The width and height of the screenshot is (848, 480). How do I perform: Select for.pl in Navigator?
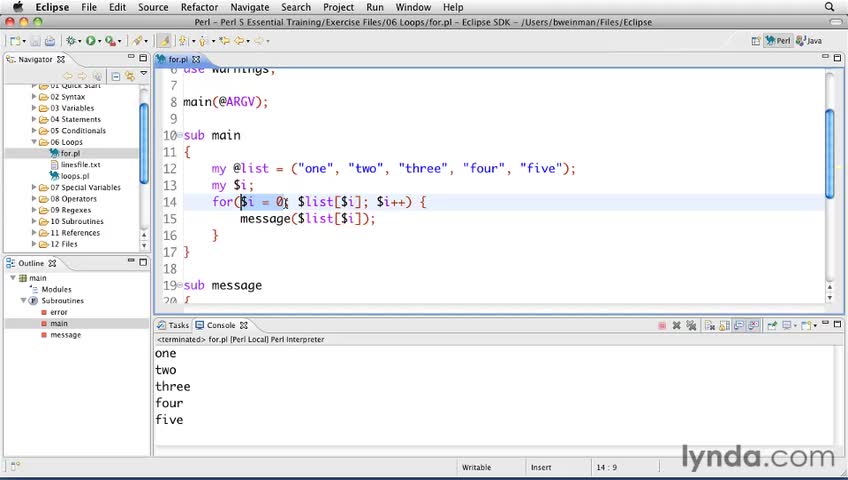(x=70, y=154)
